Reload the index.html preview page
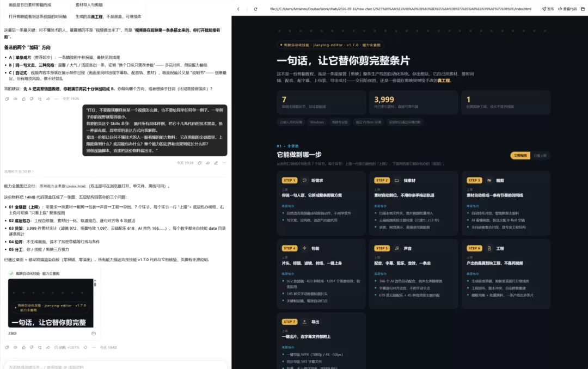 click(256, 9)
